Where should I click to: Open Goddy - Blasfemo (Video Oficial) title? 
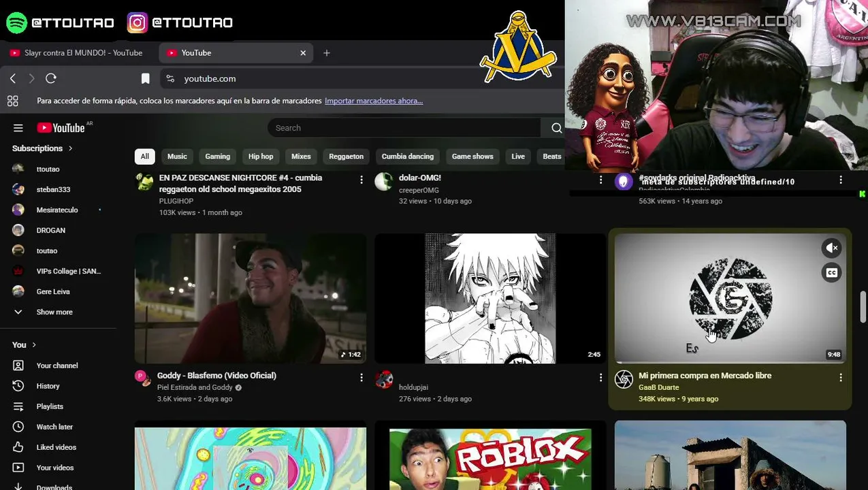(216, 376)
